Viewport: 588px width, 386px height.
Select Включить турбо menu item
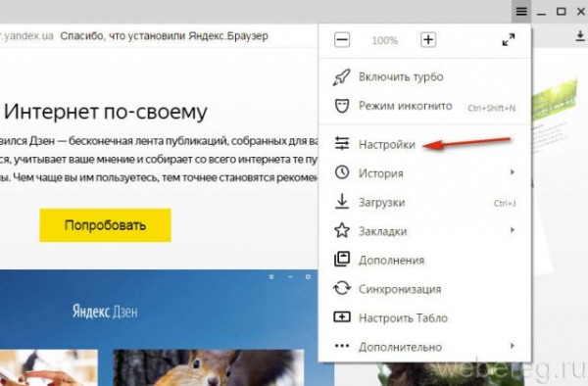[425, 76]
